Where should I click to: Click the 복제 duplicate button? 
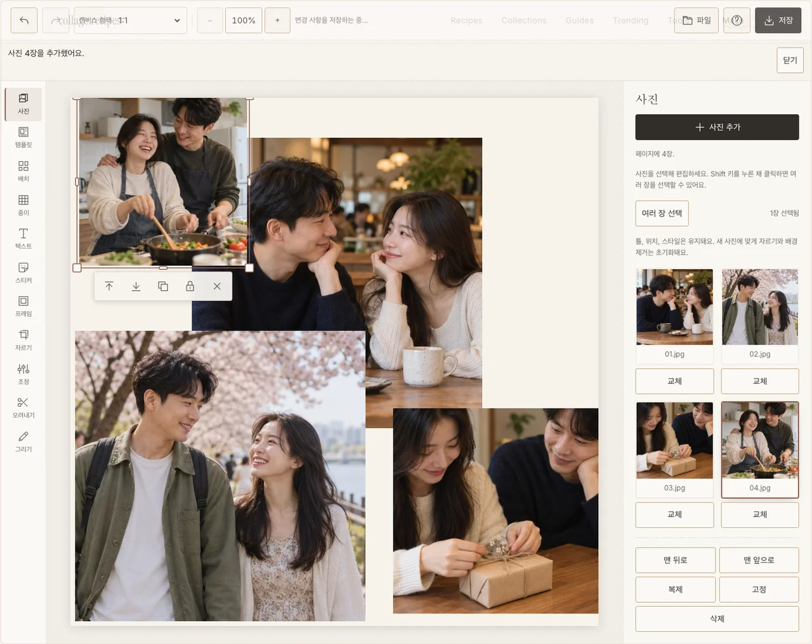(676, 589)
